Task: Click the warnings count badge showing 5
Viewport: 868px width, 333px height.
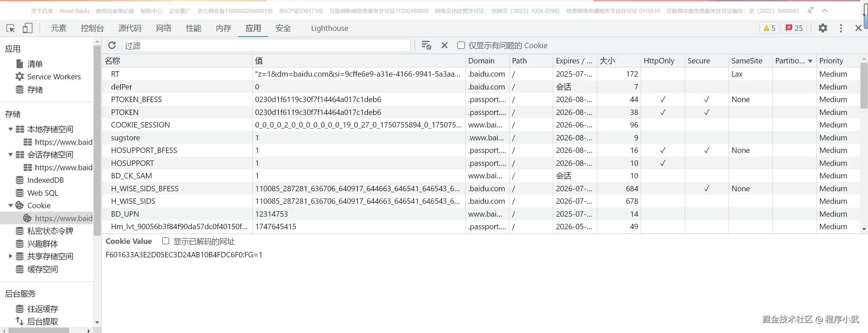Action: tap(769, 28)
